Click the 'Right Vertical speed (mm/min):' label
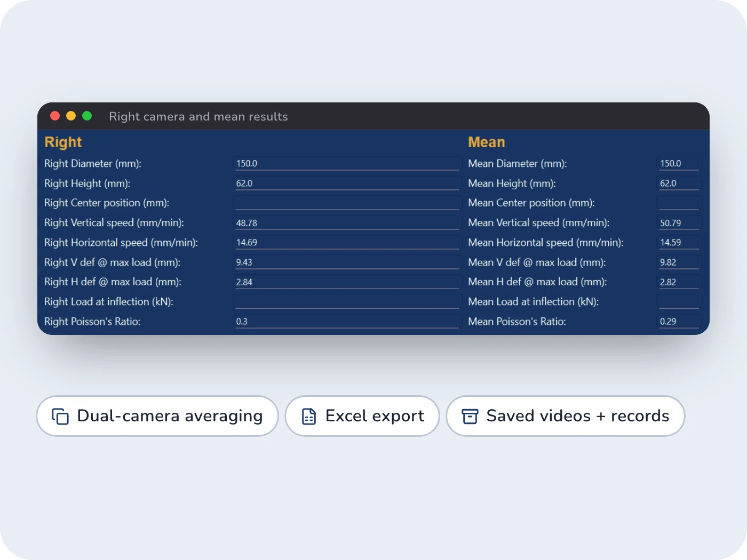The image size is (747, 560). 114,223
